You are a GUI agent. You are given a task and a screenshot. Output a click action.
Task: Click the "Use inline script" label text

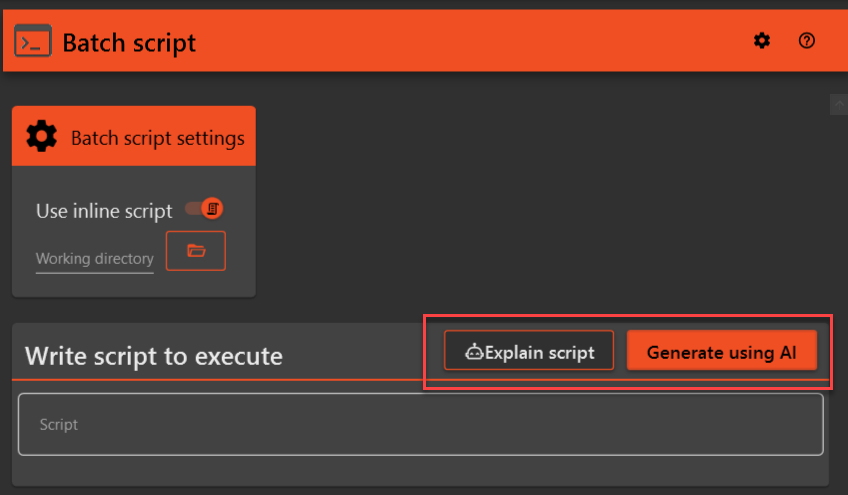tap(104, 211)
